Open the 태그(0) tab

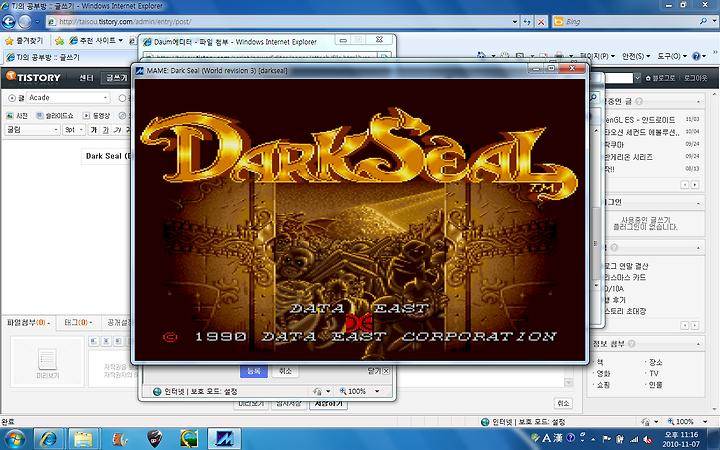[78, 323]
